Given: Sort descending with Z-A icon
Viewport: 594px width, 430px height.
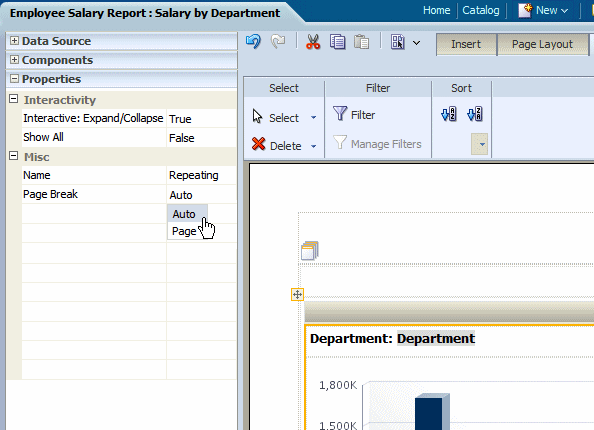Looking at the screenshot, I should [x=475, y=114].
